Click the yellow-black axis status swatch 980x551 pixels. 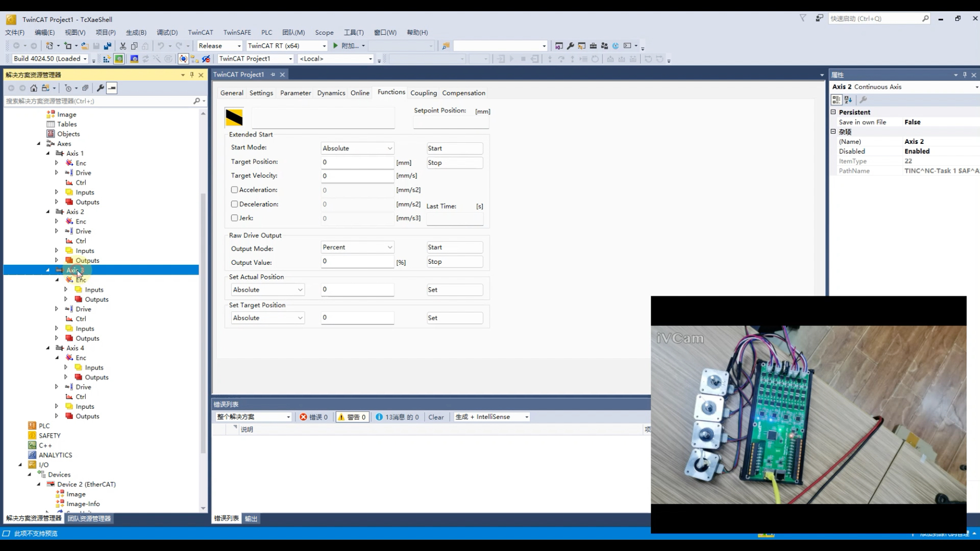234,117
